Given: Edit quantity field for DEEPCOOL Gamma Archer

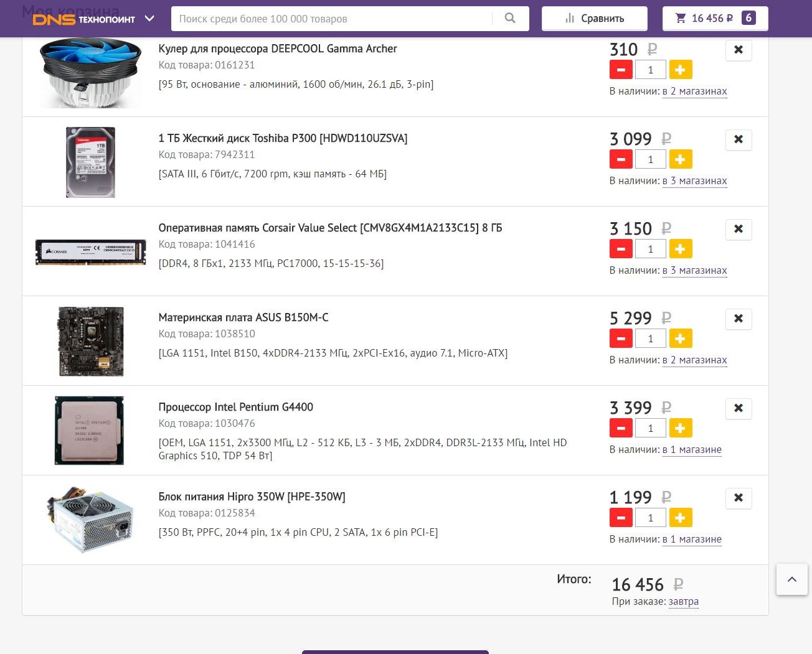Looking at the screenshot, I should tap(651, 70).
